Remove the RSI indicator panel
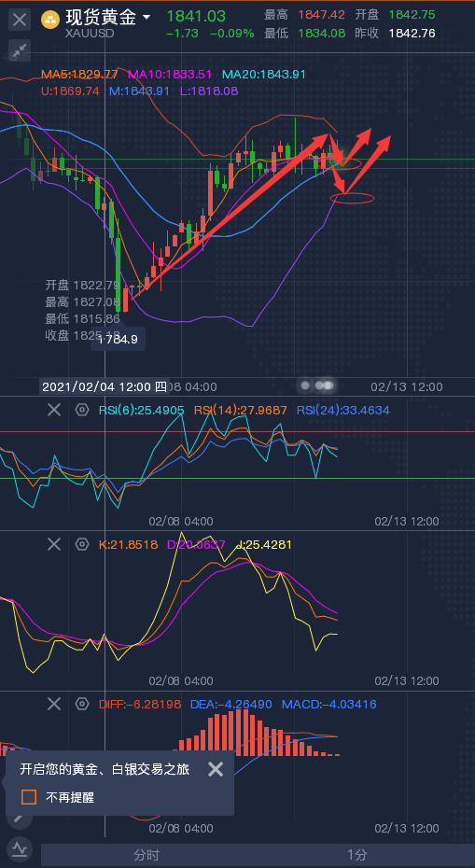This screenshot has height=868, width=475. [54, 410]
